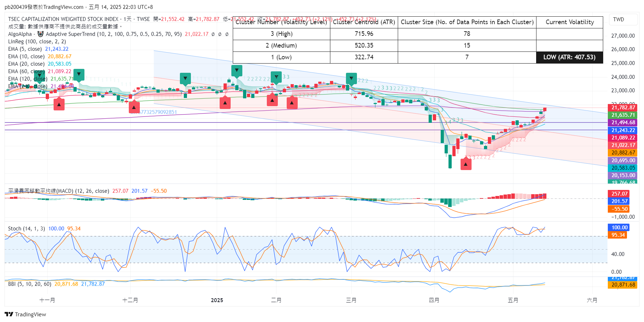This screenshot has height=322, width=644.
Task: Click the green down-arrow marker beside the cluster table
Action: click(x=237, y=71)
